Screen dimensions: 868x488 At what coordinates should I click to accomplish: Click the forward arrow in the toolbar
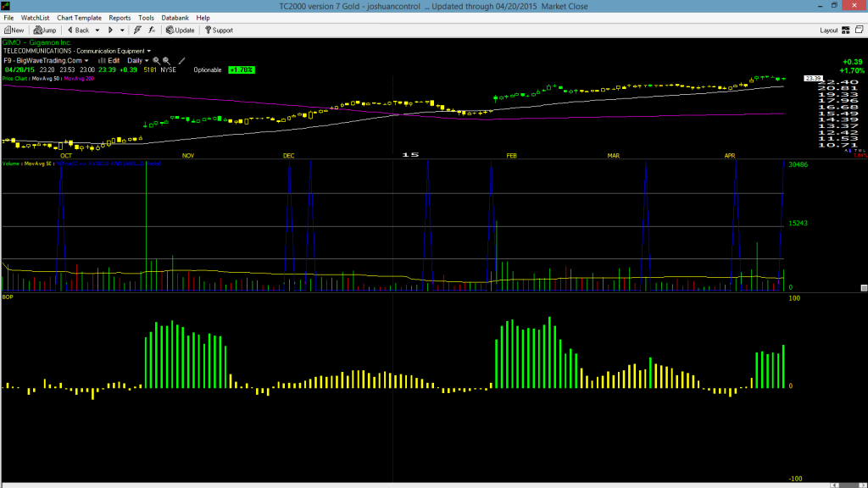click(x=110, y=30)
